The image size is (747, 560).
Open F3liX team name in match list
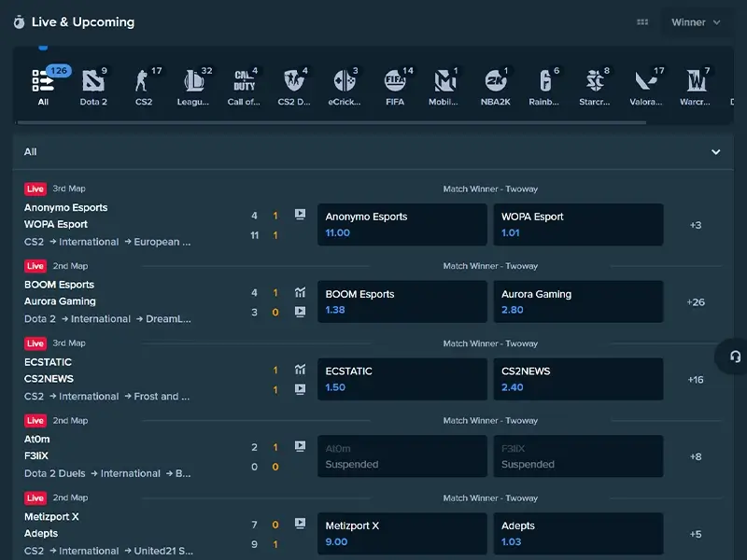[x=36, y=456]
